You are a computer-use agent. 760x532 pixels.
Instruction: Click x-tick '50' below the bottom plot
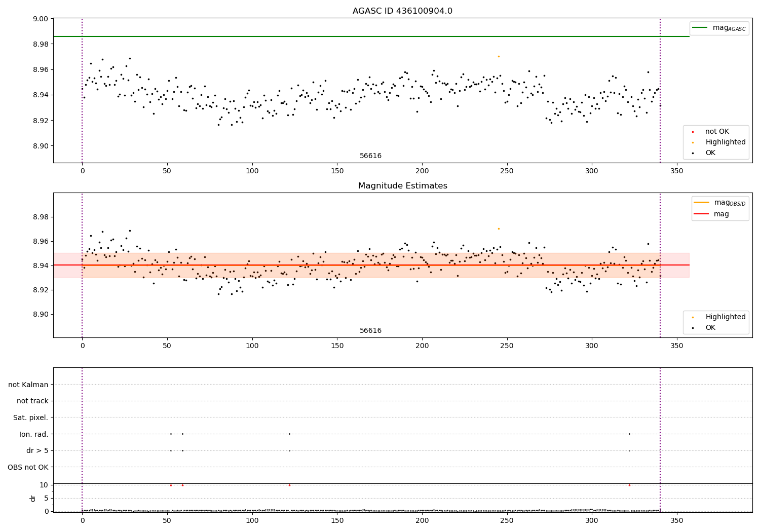click(167, 520)
